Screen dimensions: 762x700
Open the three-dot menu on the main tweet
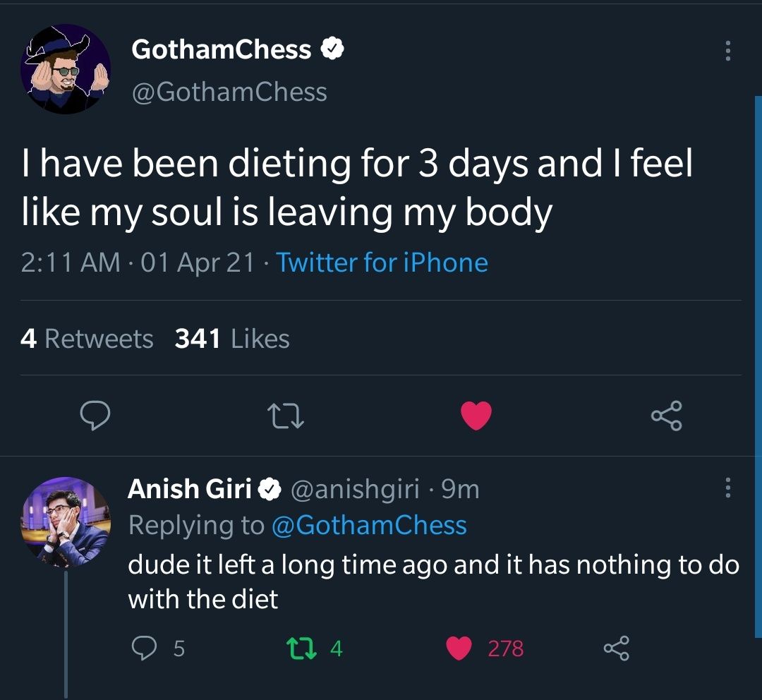point(727,51)
